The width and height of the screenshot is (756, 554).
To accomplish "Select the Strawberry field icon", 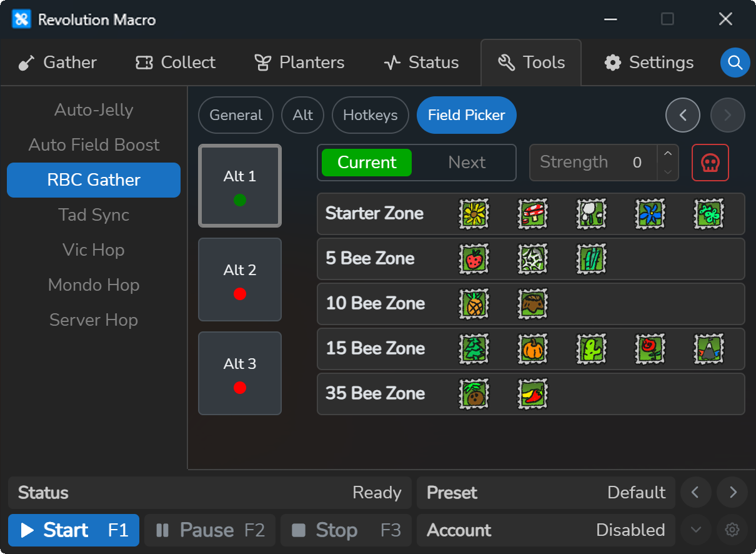I will point(474,259).
